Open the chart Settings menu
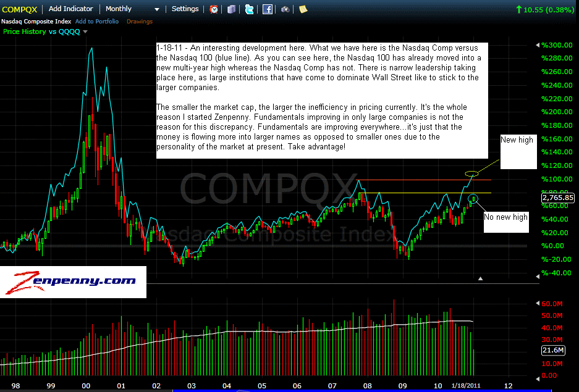Viewport: 579px width, 392px height. coord(185,9)
